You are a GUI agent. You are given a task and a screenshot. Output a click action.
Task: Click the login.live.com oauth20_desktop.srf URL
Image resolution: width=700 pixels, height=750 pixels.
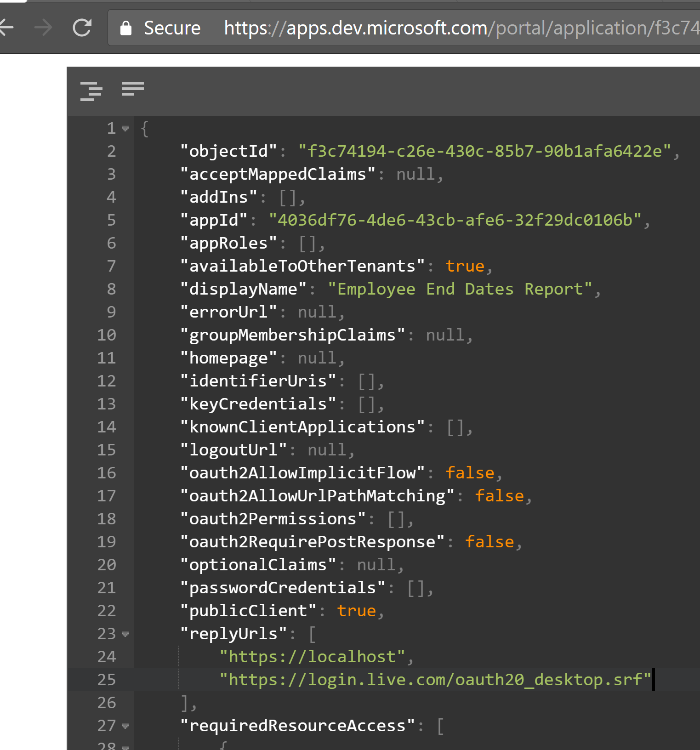(x=435, y=680)
